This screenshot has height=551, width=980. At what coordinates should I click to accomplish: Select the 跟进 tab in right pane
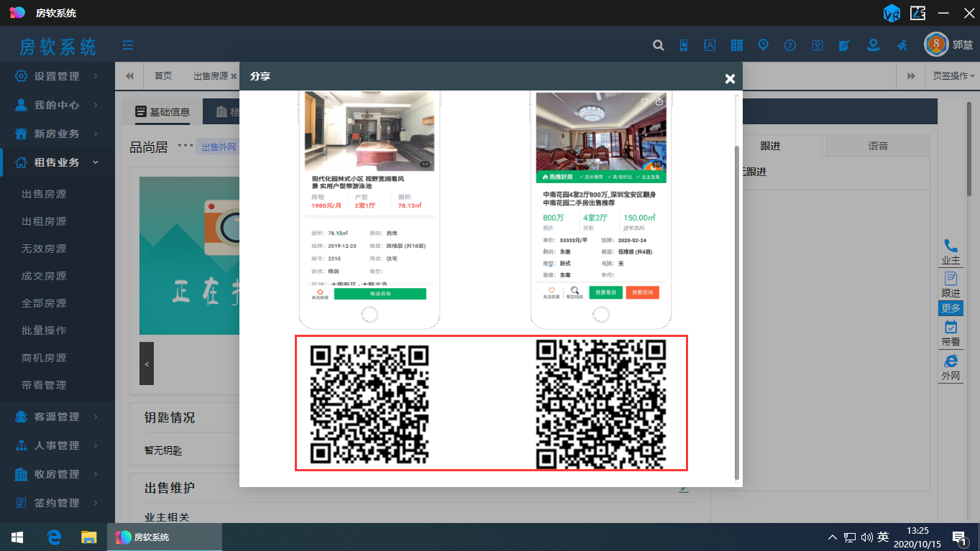[770, 146]
